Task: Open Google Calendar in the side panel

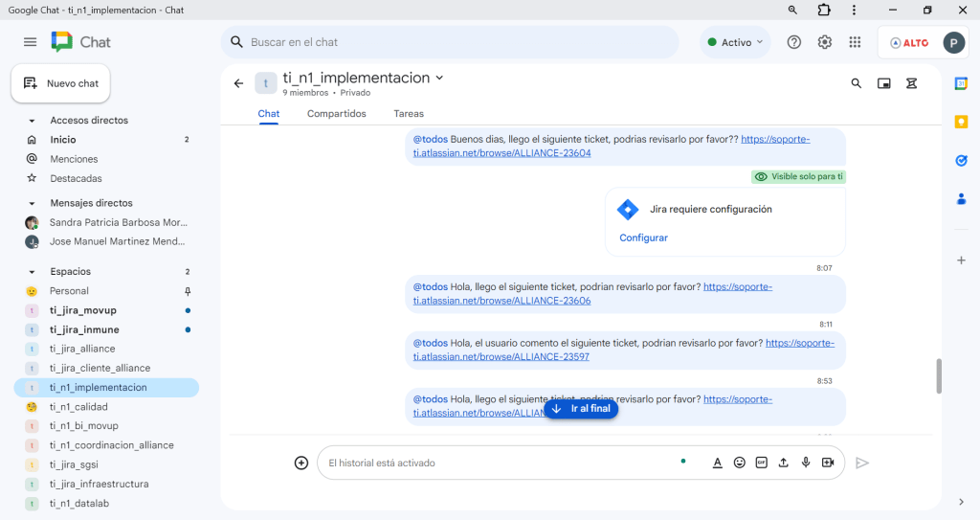Action: pyautogui.click(x=961, y=84)
